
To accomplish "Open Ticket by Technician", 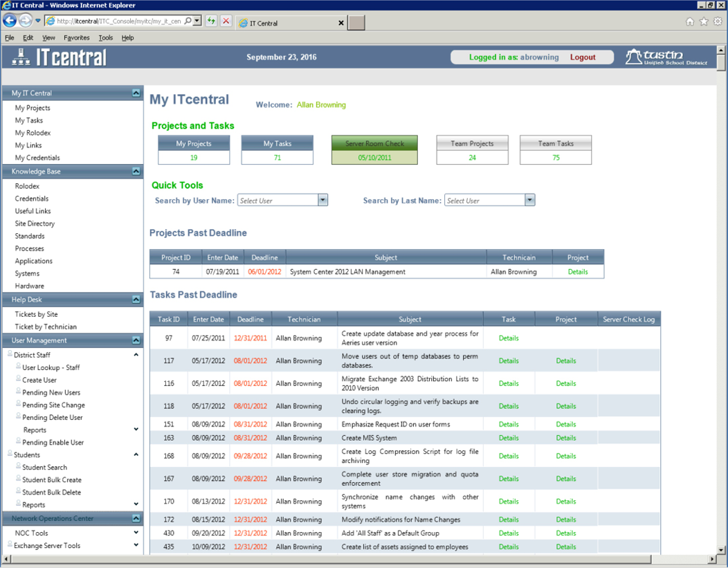I will pyautogui.click(x=46, y=327).
